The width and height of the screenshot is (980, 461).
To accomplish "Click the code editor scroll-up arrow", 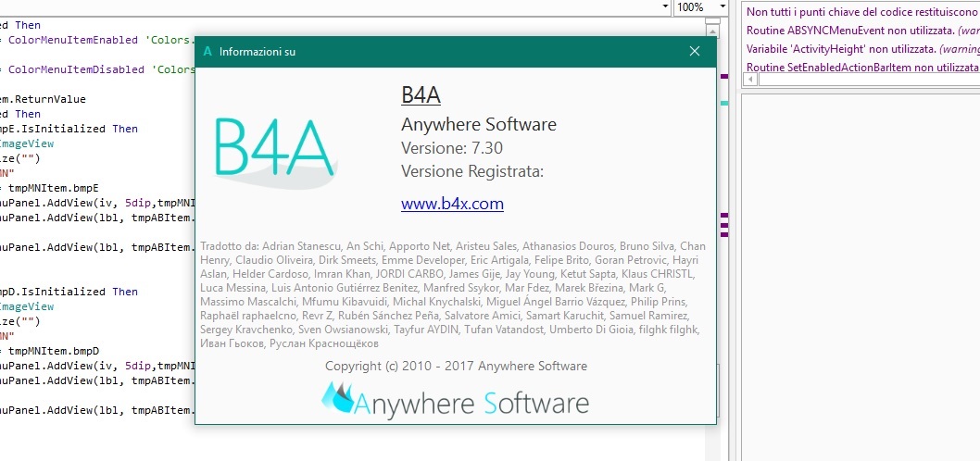I will [712, 31].
